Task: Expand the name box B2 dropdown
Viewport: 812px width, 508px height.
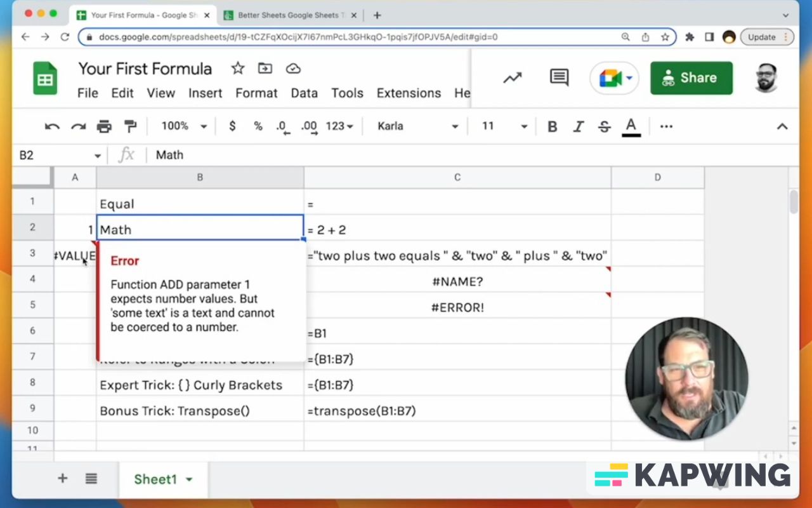Action: tap(98, 156)
